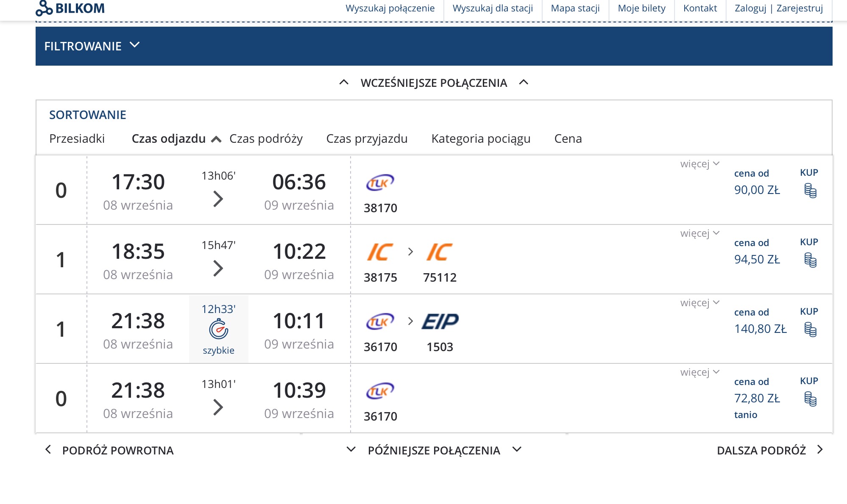This screenshot has width=847, height=504.
Task: Click the szybkie stopwatch icon
Action: click(218, 329)
